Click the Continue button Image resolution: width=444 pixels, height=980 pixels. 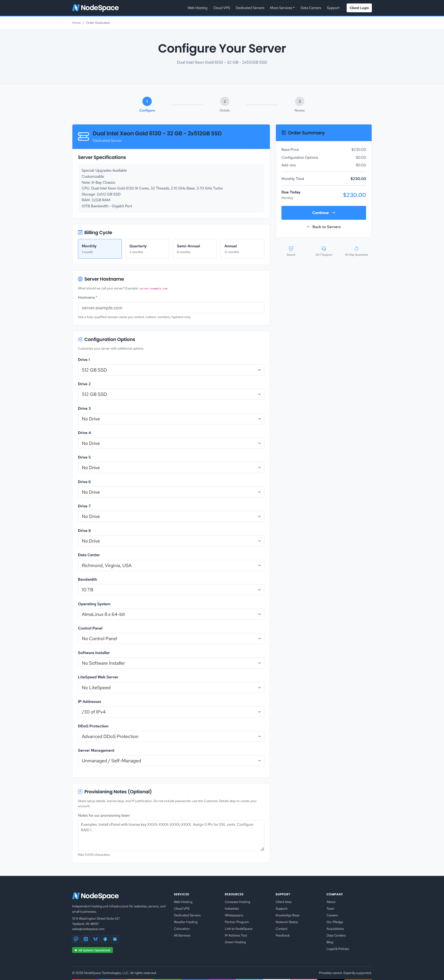tap(324, 213)
